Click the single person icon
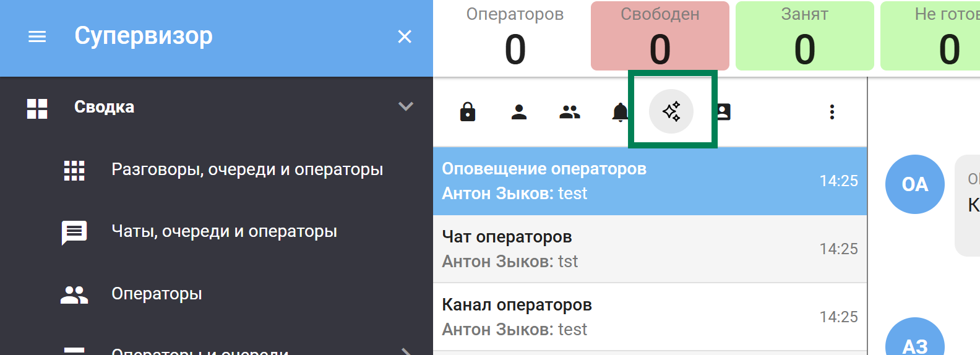Screen dimensions: 980x355 pyautogui.click(x=519, y=112)
